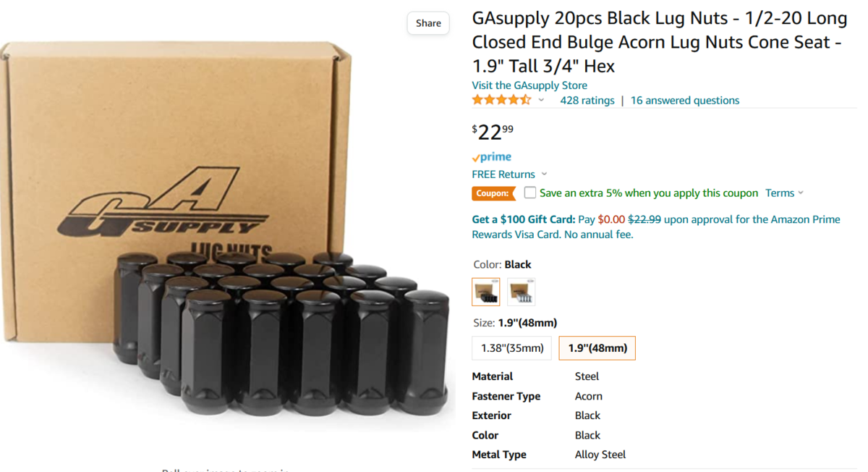Click the Prime logo icon
Viewport: 868px width, 472px height.
tap(492, 157)
